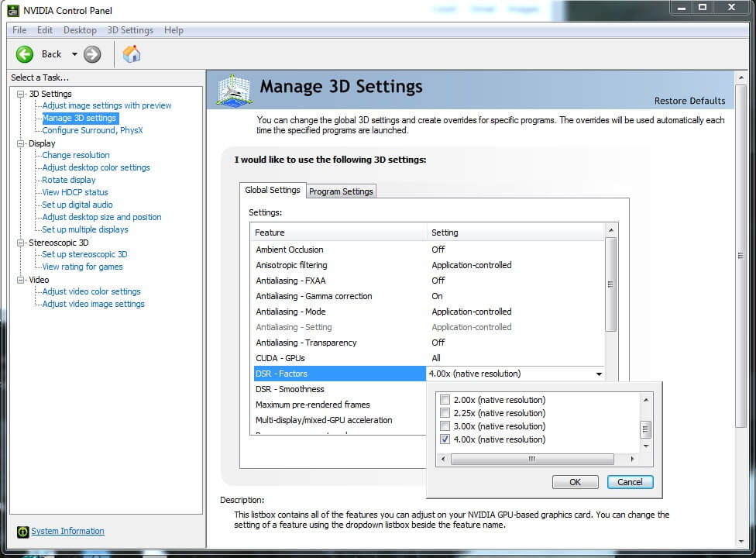Click the System Information icon
Image resolution: width=756 pixels, height=558 pixels.
coord(22,532)
